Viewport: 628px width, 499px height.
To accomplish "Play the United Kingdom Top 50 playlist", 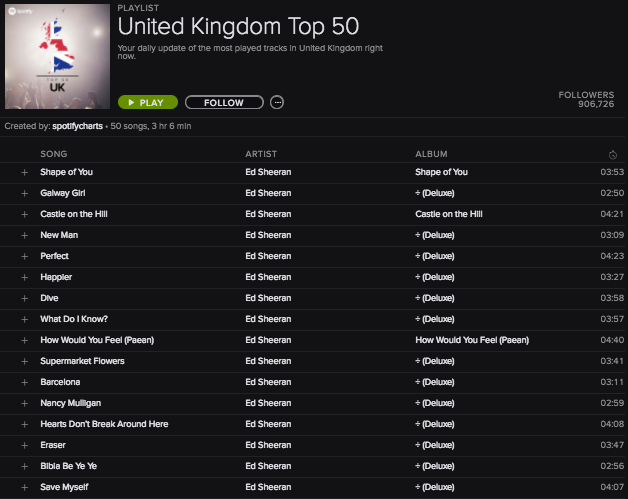I will tap(148, 103).
